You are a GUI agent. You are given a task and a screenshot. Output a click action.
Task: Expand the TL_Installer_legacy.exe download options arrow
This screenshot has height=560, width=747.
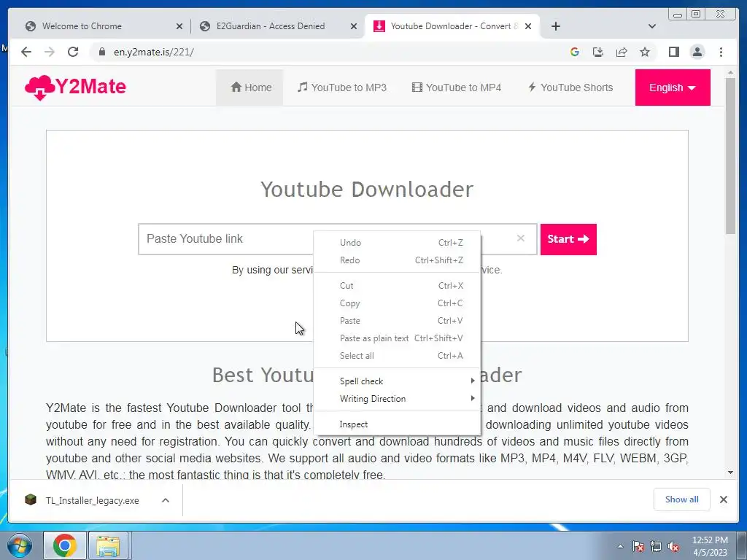coord(166,500)
